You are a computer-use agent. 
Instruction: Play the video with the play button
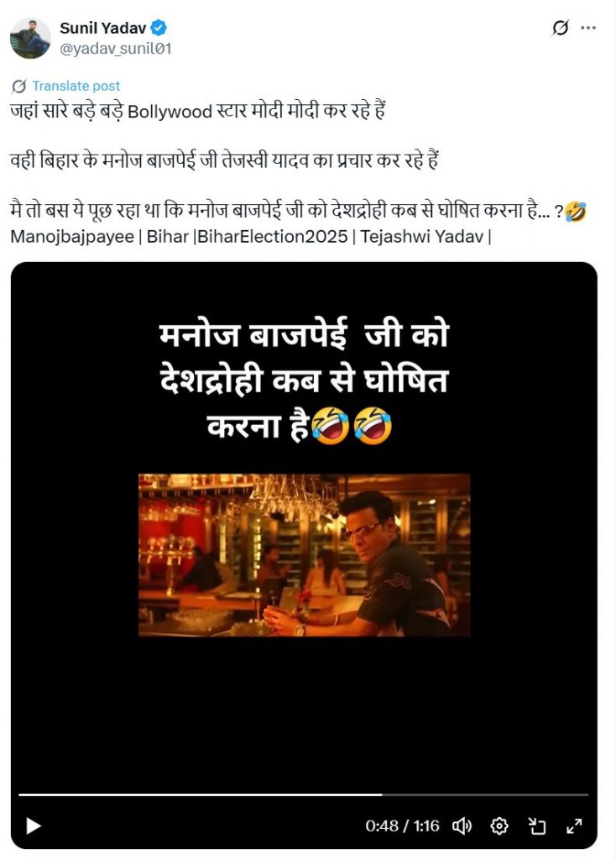pyautogui.click(x=34, y=826)
